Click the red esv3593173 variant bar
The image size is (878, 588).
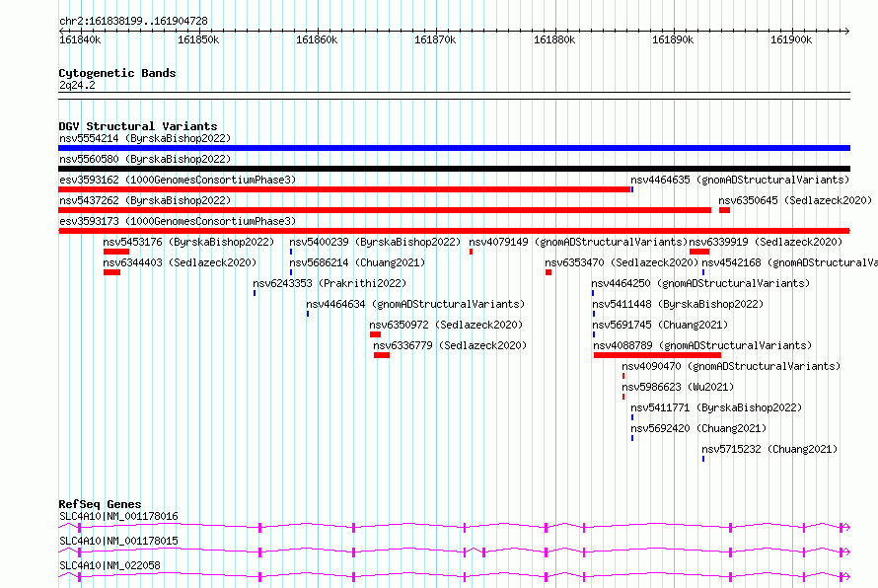(454, 231)
